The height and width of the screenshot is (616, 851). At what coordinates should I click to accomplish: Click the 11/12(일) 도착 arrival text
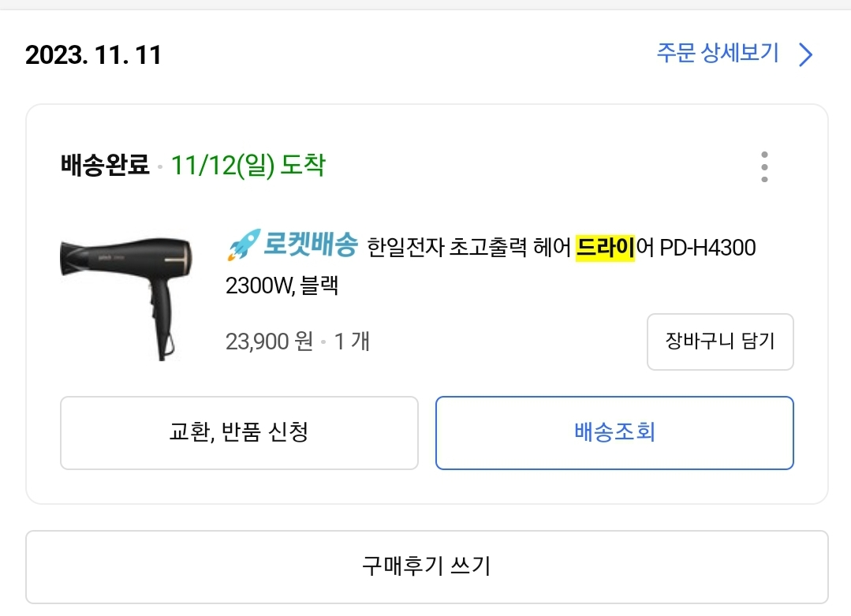click(x=248, y=165)
